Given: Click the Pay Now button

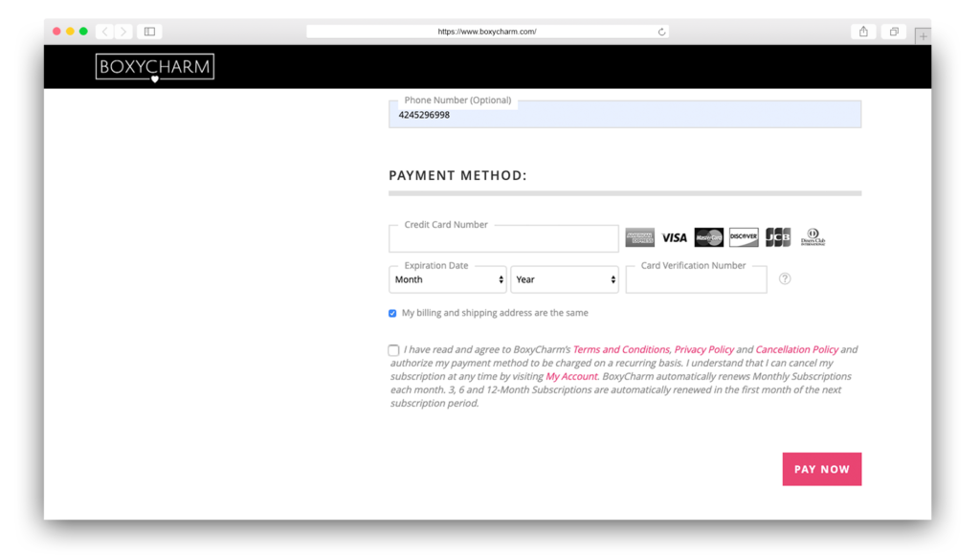Looking at the screenshot, I should (x=822, y=470).
